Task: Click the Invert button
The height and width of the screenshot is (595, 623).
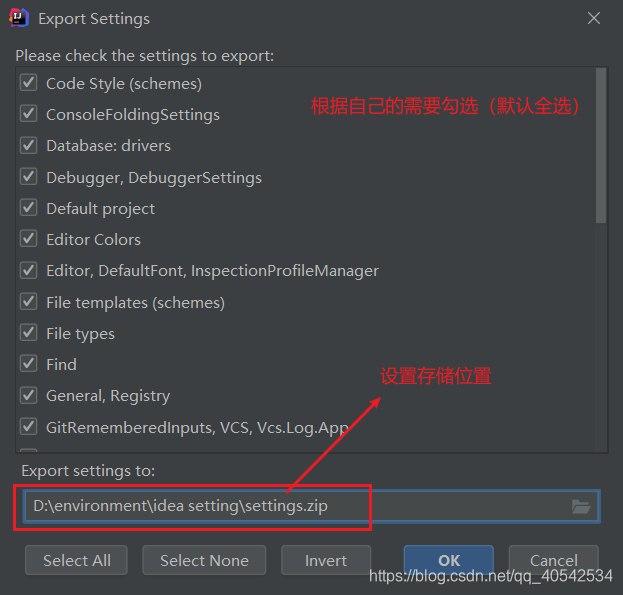Action: [x=326, y=560]
